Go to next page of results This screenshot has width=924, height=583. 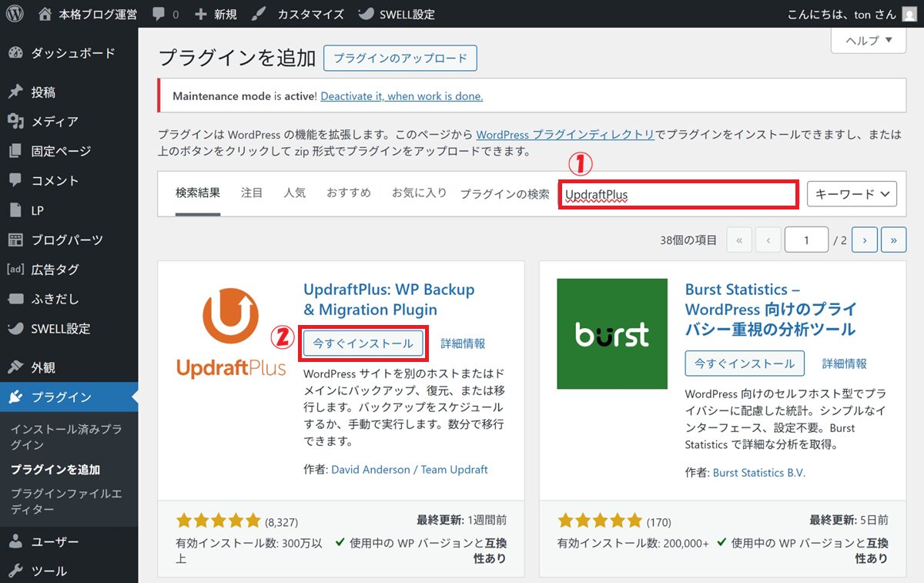[x=865, y=240]
